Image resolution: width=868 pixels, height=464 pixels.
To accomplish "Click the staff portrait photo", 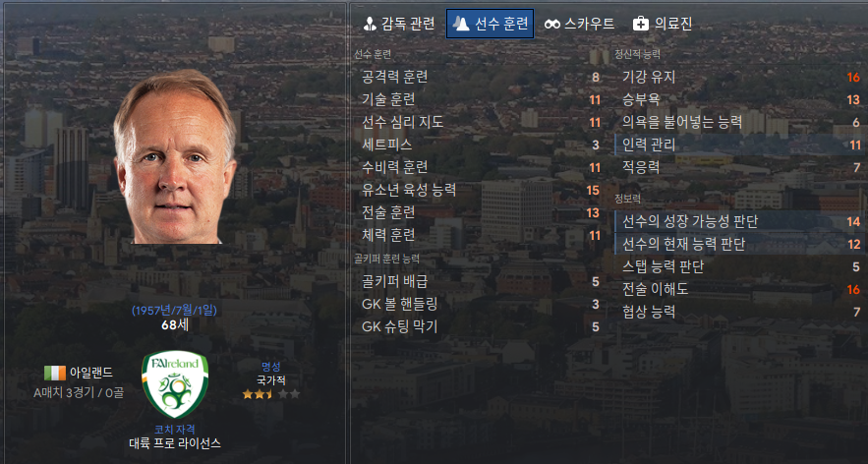I will (175, 156).
